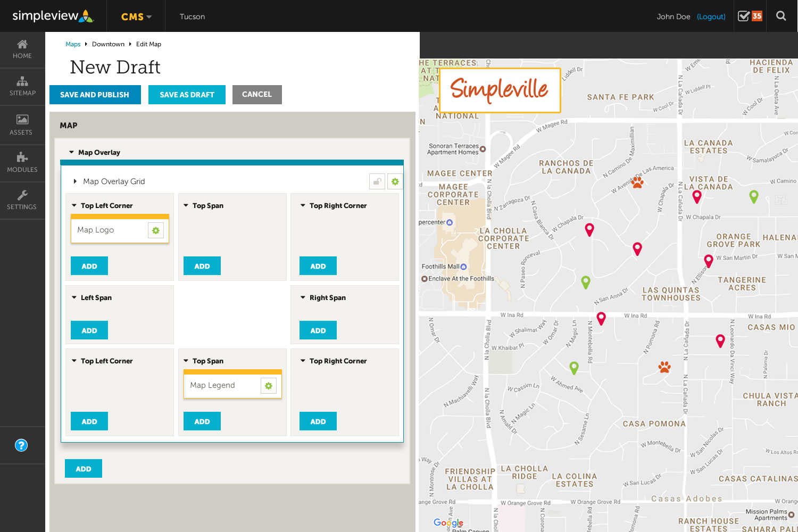Click the paw marker above Casa Pomona

[664, 367]
